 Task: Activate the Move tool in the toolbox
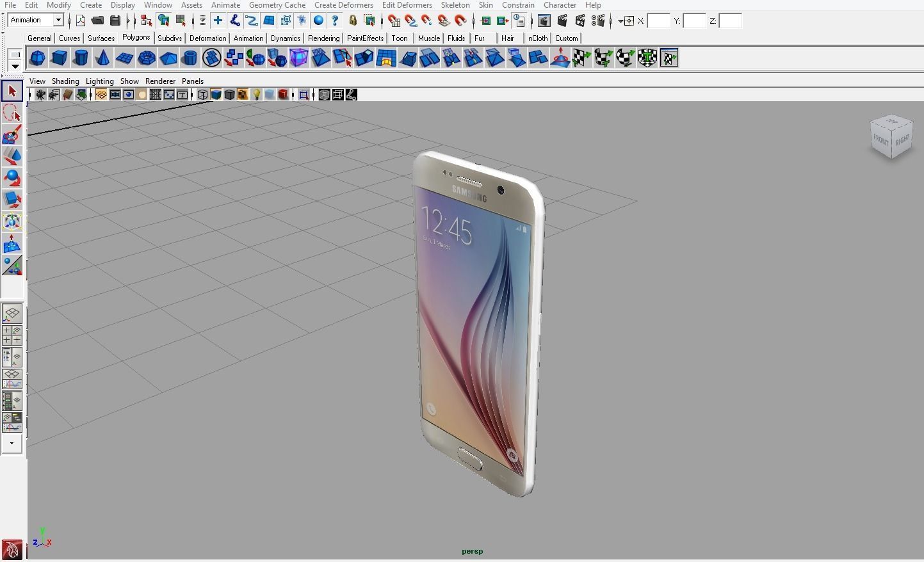click(12, 156)
